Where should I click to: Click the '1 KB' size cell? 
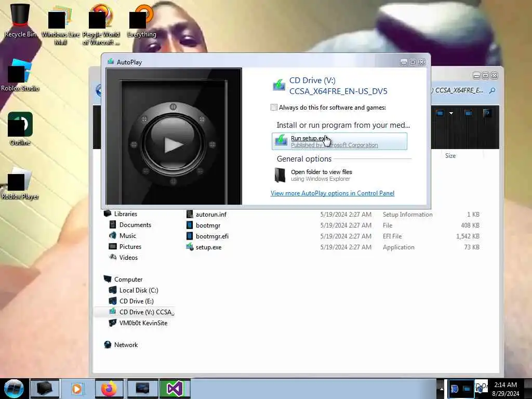pyautogui.click(x=473, y=215)
